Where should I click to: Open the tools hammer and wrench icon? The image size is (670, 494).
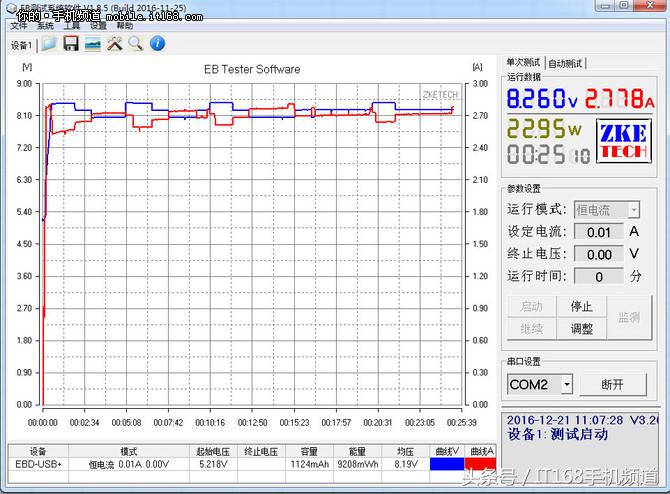115,44
